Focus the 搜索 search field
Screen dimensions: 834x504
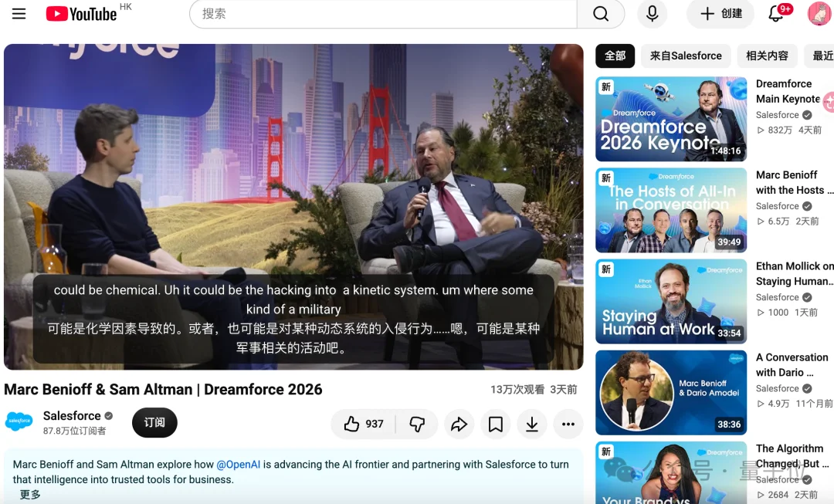point(383,14)
